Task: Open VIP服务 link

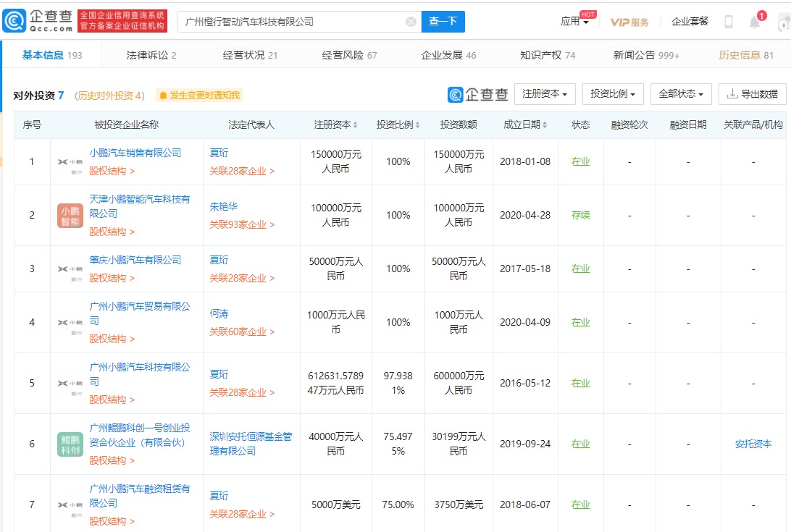Action: click(629, 22)
